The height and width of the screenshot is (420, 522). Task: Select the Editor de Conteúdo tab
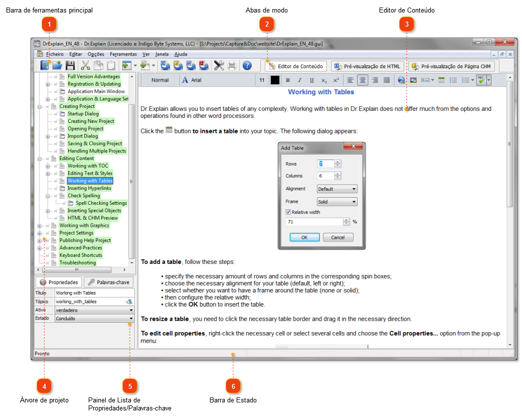point(296,66)
